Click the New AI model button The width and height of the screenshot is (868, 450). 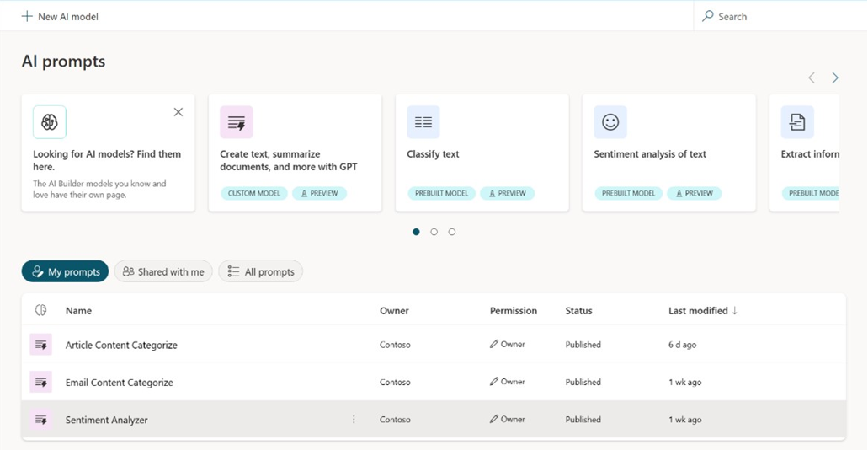60,17
